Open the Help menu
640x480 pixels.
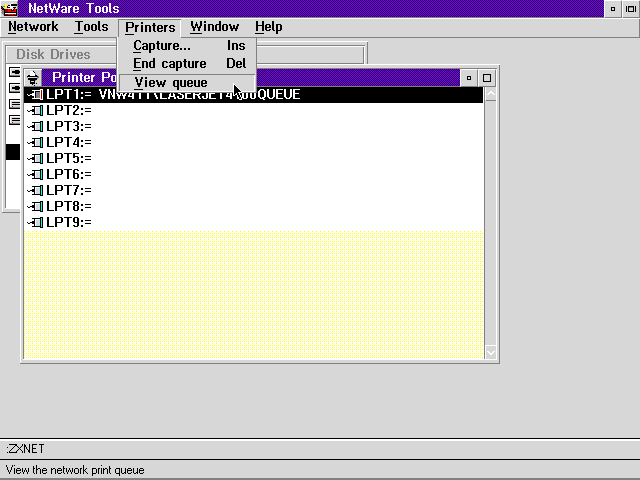coord(269,27)
